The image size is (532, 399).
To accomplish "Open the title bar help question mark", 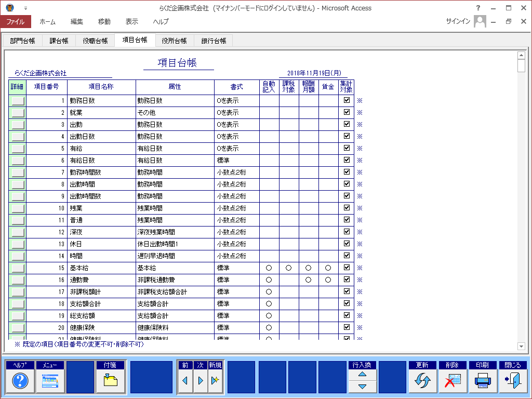I will pos(478,8).
